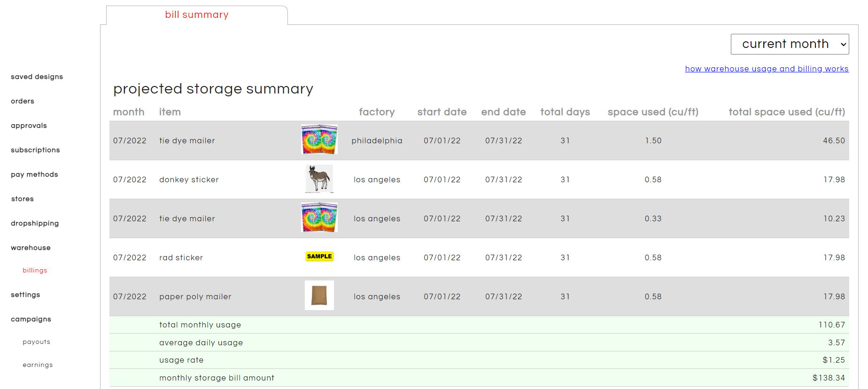Click the average daily usage label
The image size is (868, 389).
[x=201, y=342]
